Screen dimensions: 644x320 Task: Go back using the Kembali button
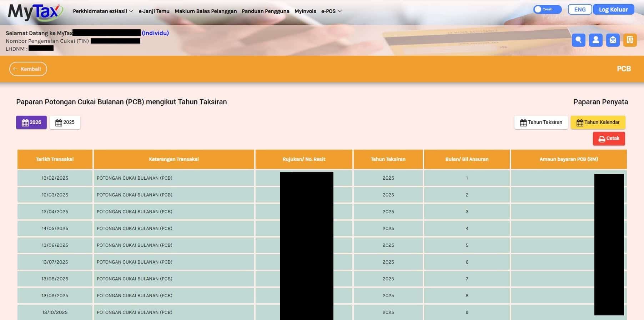(28, 69)
